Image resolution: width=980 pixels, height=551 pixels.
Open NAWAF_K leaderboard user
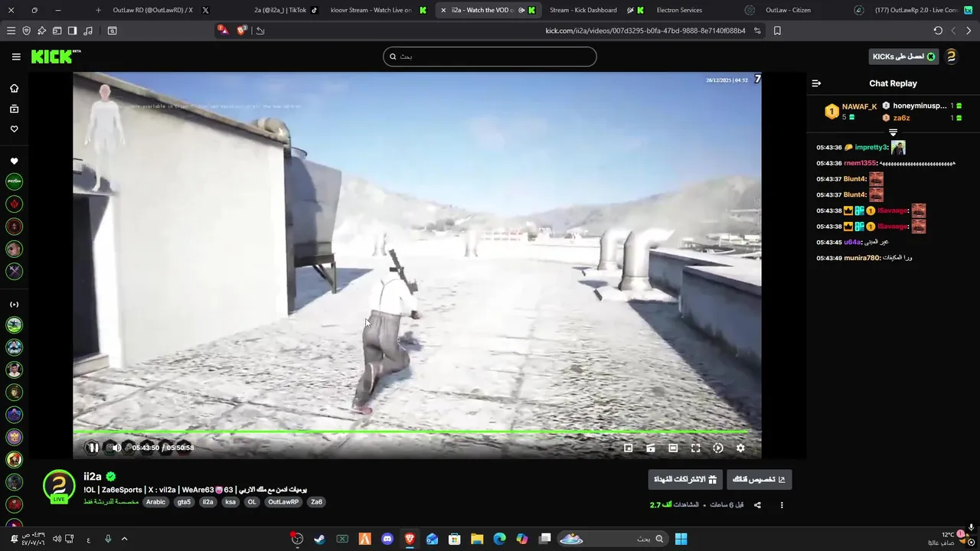(859, 106)
